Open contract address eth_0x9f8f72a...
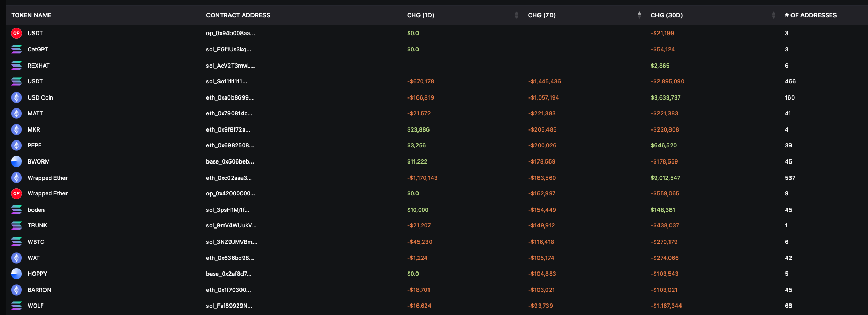Viewport: 868px width, 315px height. click(228, 129)
